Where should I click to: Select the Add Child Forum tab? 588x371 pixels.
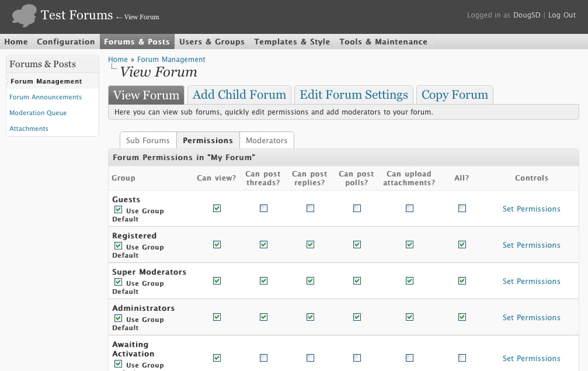point(239,95)
